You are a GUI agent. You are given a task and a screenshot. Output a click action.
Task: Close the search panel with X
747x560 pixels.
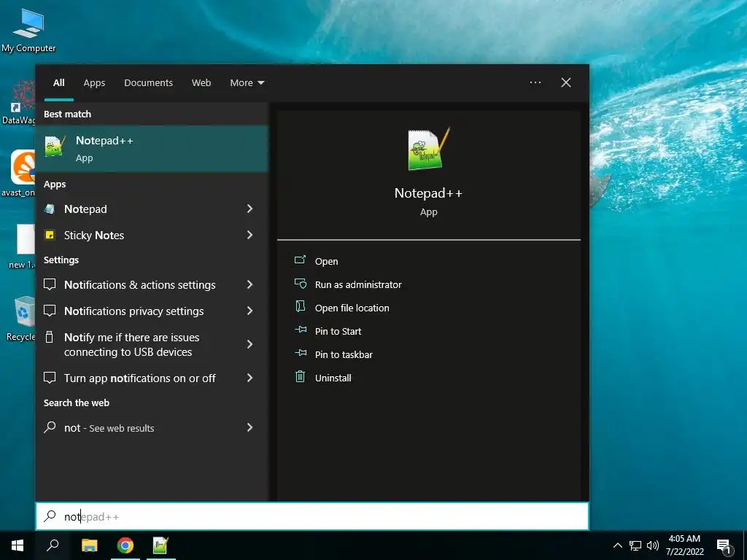click(566, 82)
